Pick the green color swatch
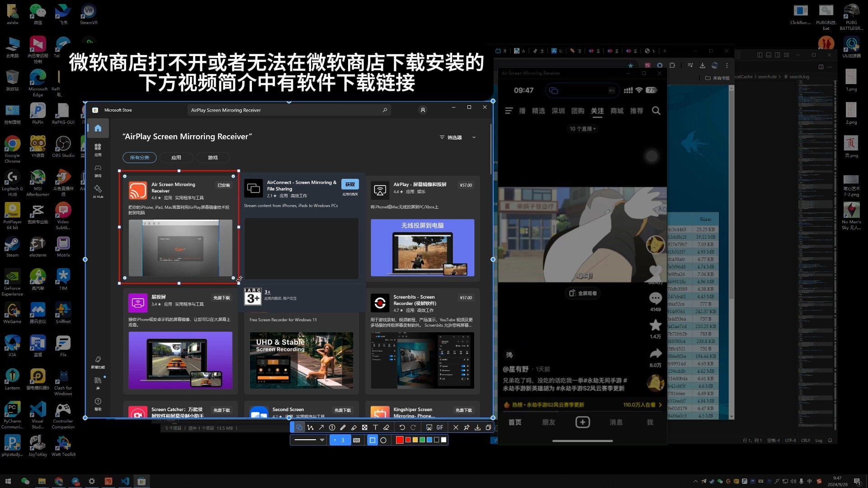Screen dimensions: 868x488 coord(422,440)
